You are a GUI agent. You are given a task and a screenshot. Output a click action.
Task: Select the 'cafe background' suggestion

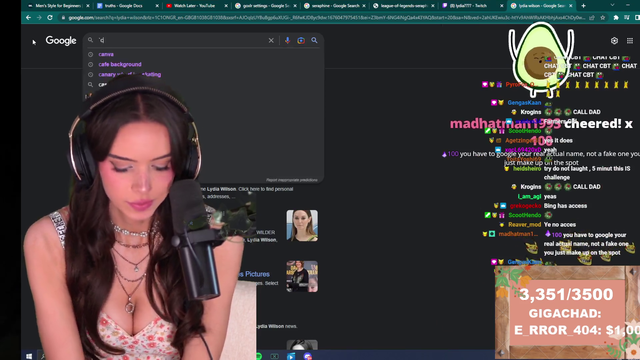point(120,64)
